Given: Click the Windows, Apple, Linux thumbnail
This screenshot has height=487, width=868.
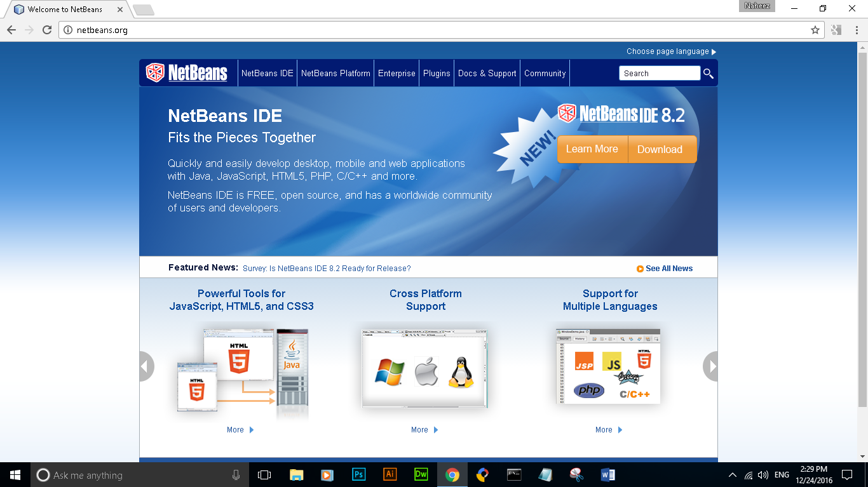Looking at the screenshot, I should click(425, 368).
